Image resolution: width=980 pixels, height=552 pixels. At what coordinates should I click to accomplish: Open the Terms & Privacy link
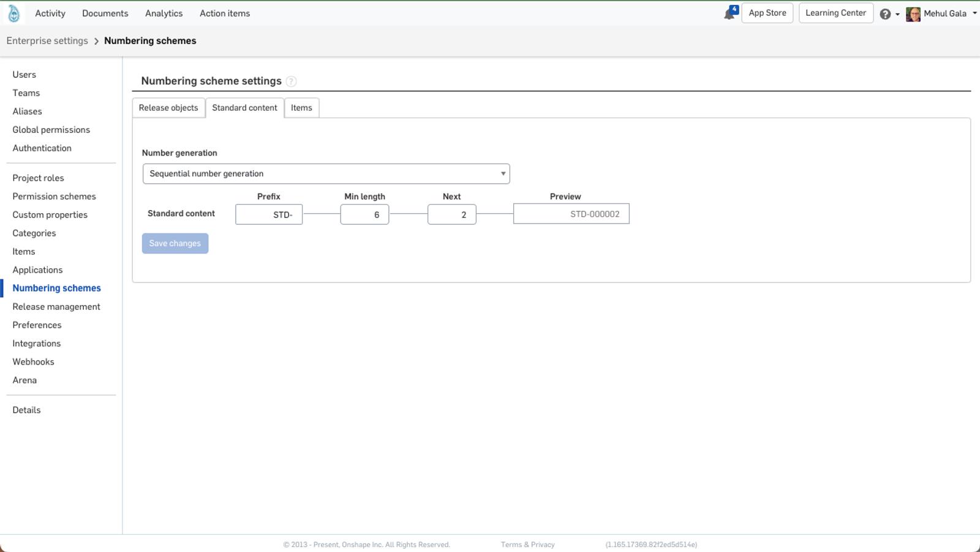[527, 544]
